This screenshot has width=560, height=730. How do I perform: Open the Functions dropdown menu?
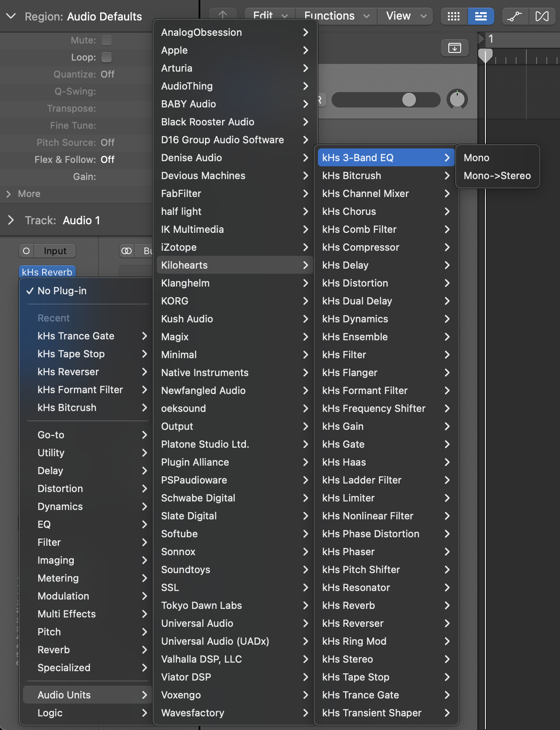click(336, 16)
